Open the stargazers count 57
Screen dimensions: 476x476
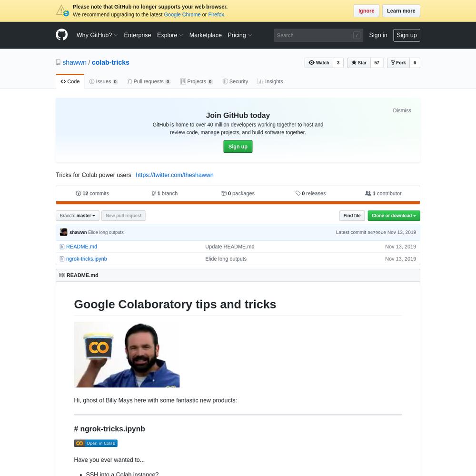click(x=377, y=63)
